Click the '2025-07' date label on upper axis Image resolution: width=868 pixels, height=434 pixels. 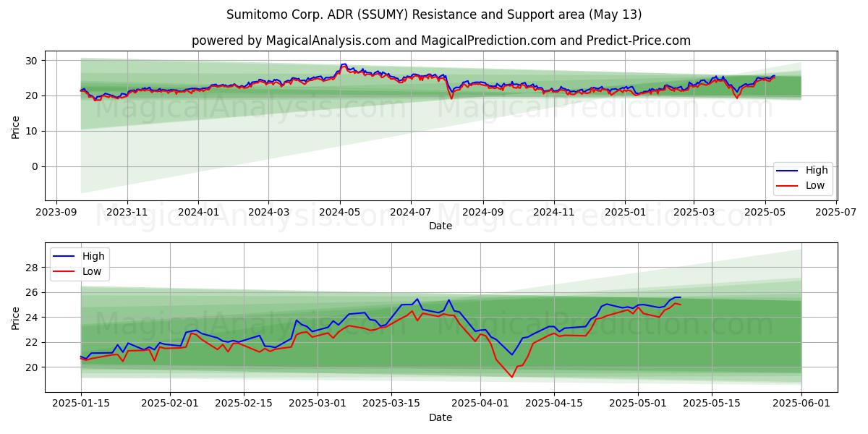(x=835, y=213)
